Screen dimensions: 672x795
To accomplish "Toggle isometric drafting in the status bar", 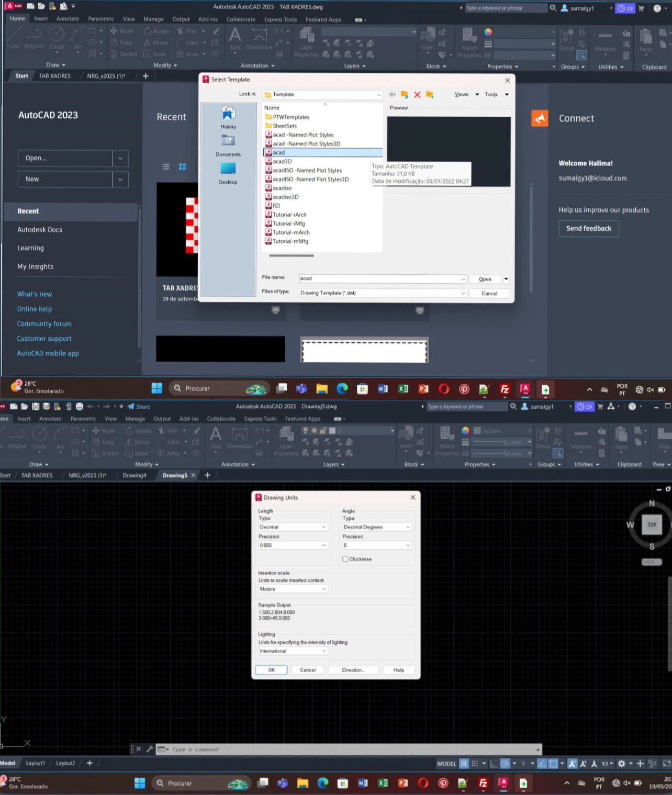I will pos(523,764).
